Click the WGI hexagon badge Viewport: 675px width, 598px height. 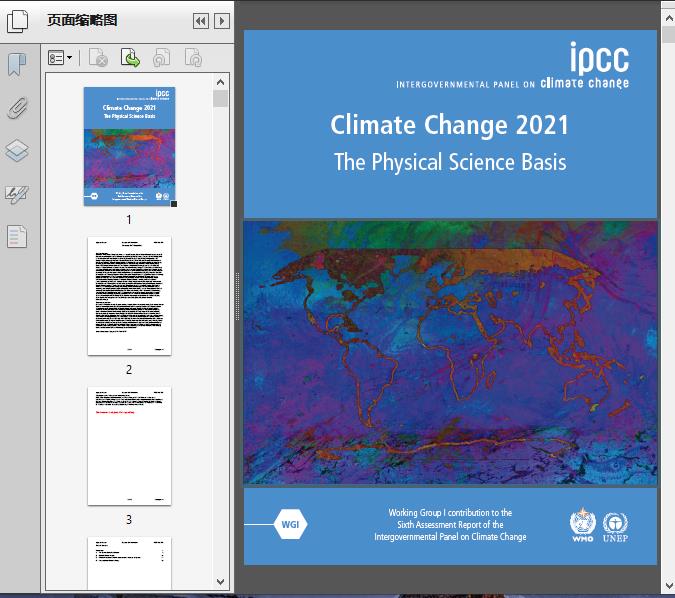click(x=291, y=524)
